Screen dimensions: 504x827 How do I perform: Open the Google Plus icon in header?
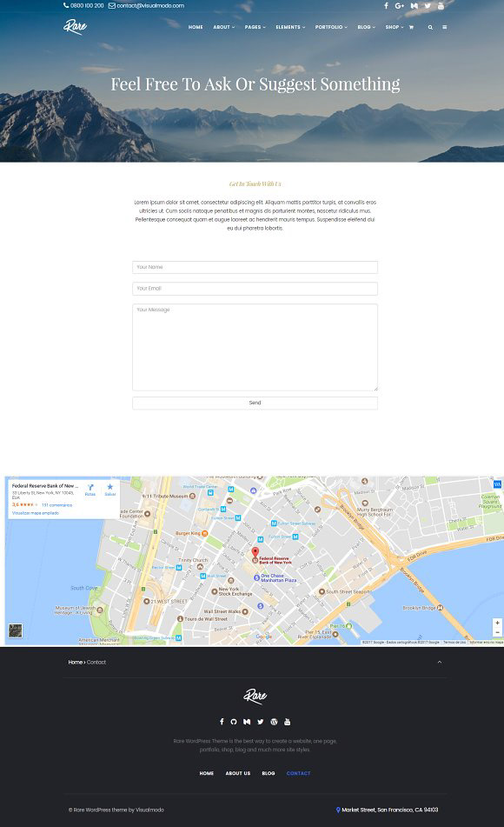399,6
